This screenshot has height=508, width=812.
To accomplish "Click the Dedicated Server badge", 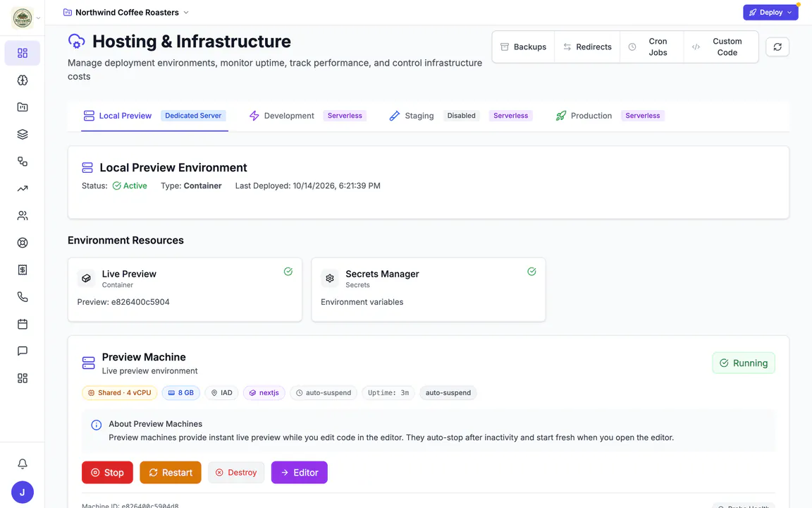I will click(193, 116).
